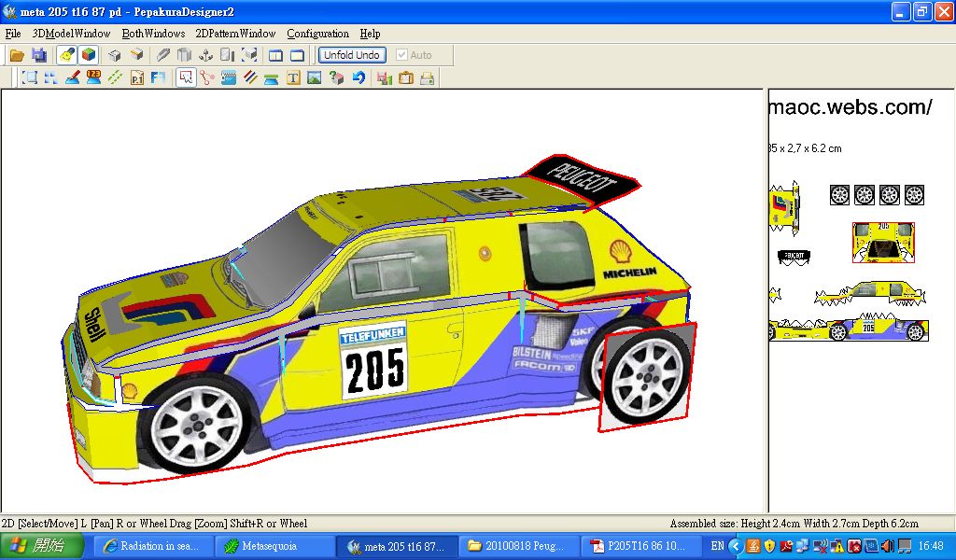This screenshot has width=956, height=560.
Task: Select the Select/Move cursor tool
Action: pyautogui.click(x=186, y=78)
